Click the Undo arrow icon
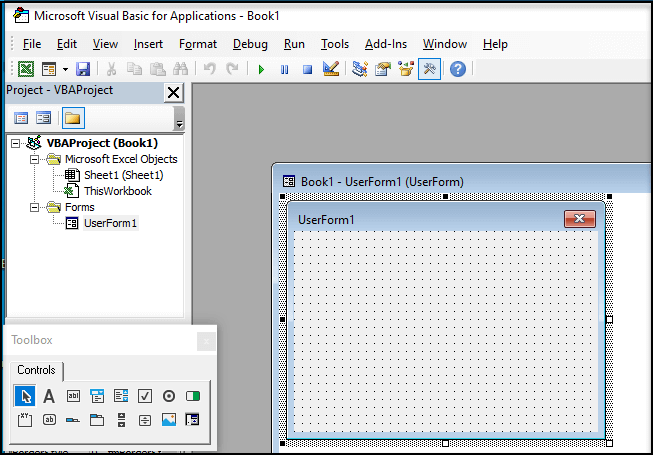The width and height of the screenshot is (653, 455). click(x=210, y=69)
